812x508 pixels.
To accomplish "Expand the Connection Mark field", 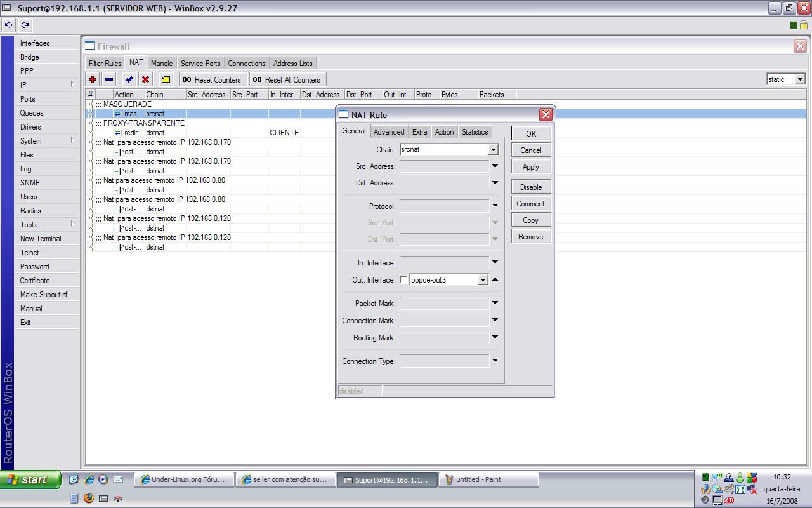I will (x=495, y=320).
